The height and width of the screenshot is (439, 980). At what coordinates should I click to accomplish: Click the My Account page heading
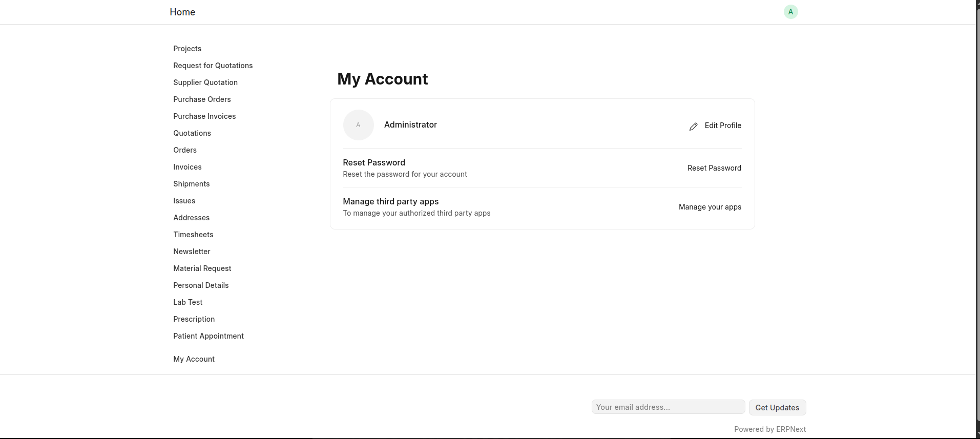click(382, 79)
